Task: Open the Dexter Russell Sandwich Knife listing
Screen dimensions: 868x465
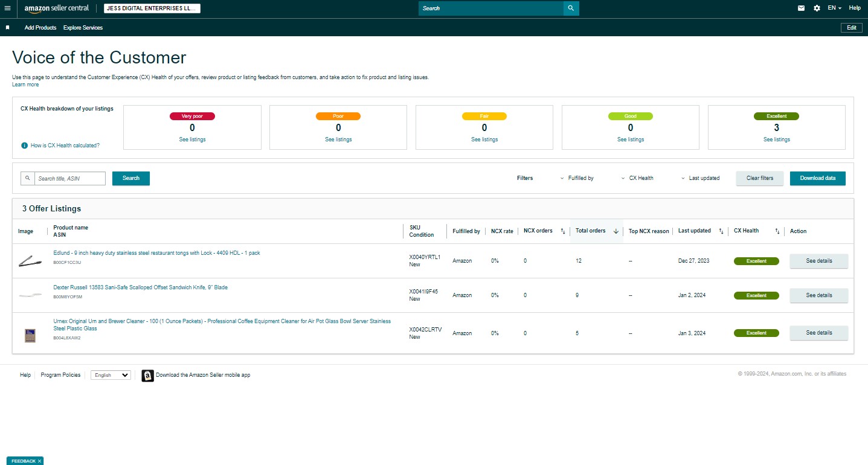Action: click(x=140, y=287)
